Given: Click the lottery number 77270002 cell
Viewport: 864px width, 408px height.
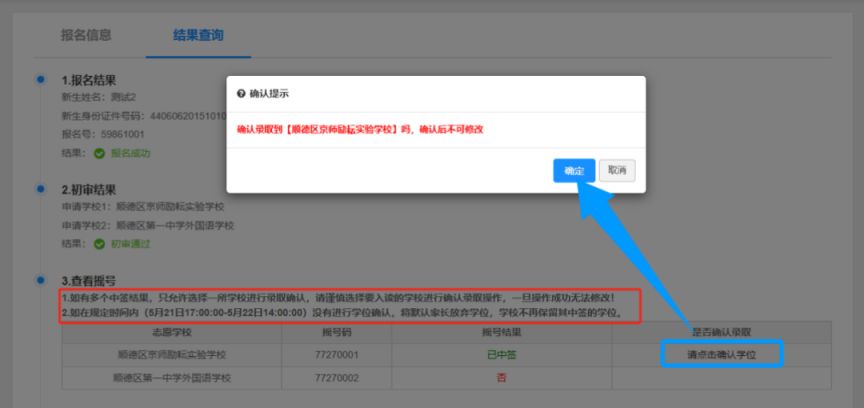Looking at the screenshot, I should tap(336, 378).
